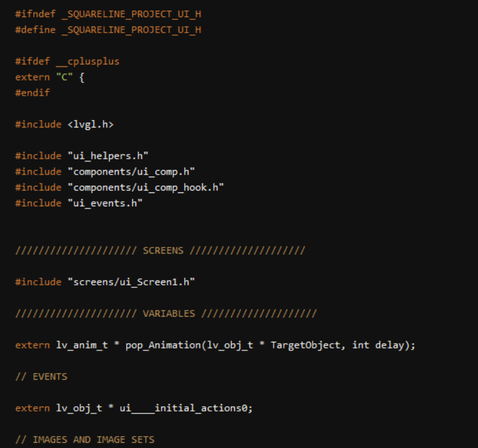Click the "ui_events.h" include string

[x=105, y=203]
